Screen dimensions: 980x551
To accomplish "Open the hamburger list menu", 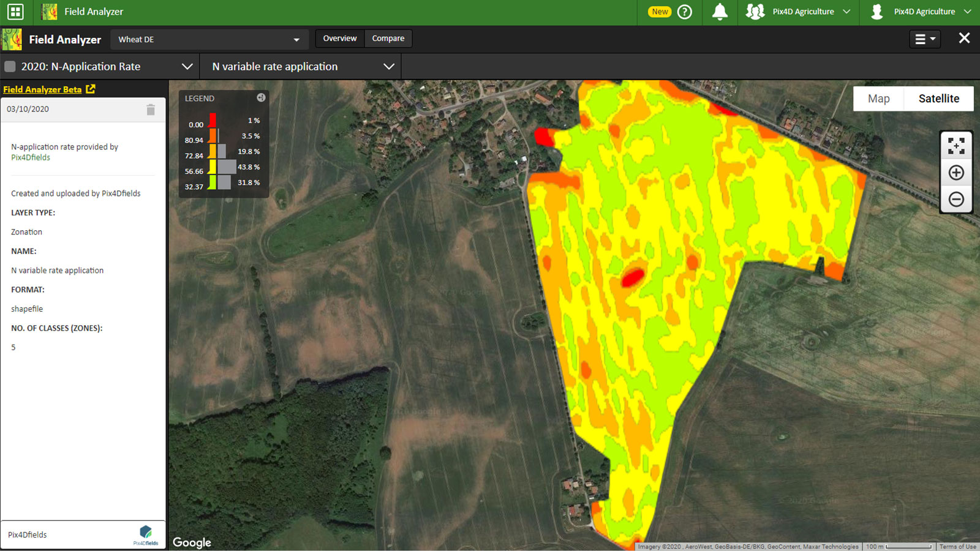I will (924, 39).
